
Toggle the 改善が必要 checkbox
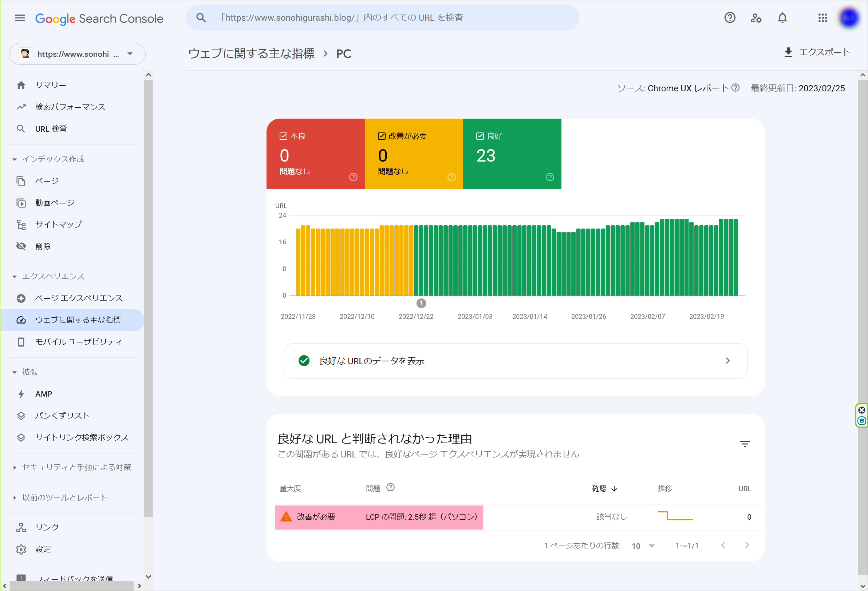pos(381,136)
